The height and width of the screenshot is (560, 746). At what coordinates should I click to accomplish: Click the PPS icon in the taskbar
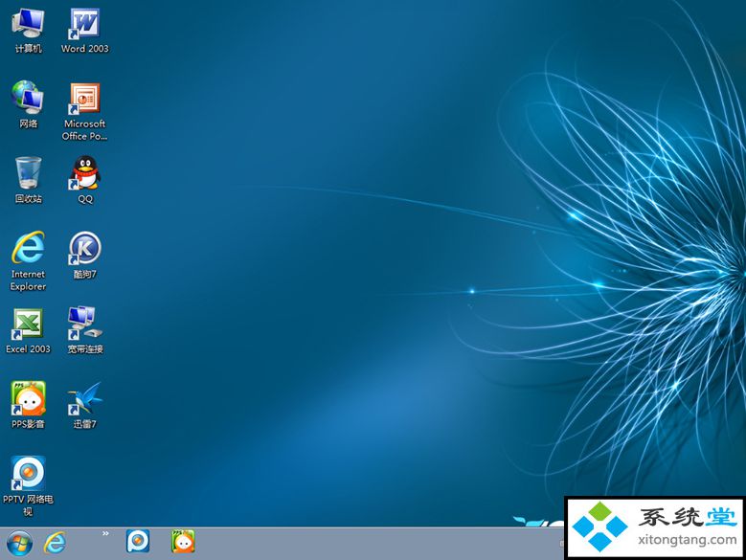tap(183, 542)
